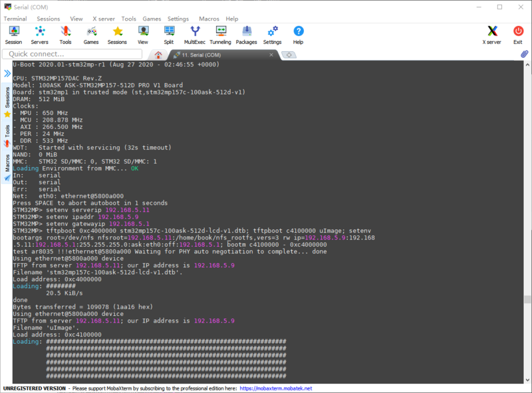This screenshot has height=393, width=532.
Task: Open the Macros menu in menu bar
Action: 209,19
